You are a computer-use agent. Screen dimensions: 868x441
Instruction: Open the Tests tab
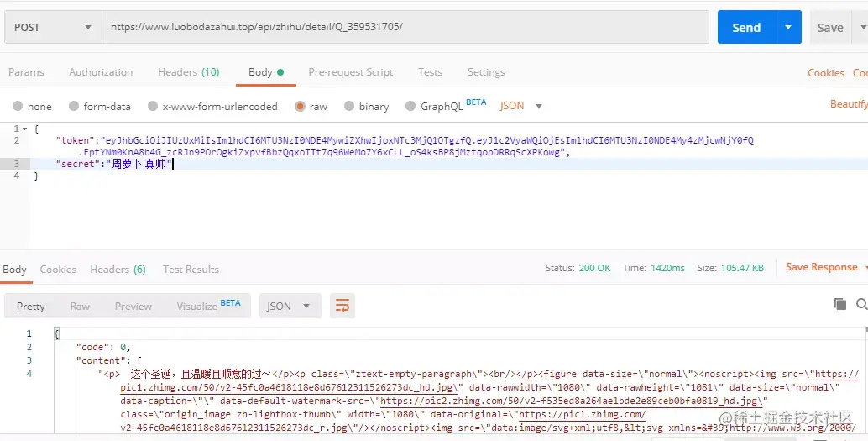[430, 72]
